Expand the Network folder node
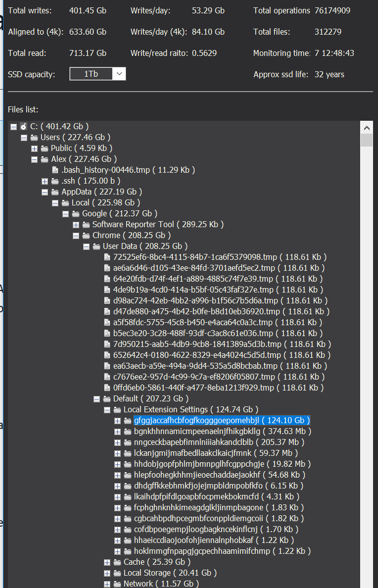The image size is (378, 588). 107,584
